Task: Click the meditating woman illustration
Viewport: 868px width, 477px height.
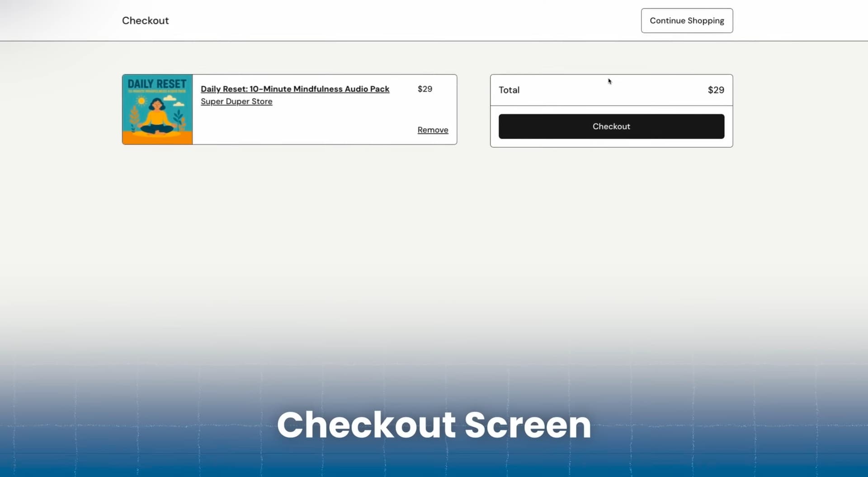Action: coord(157,117)
